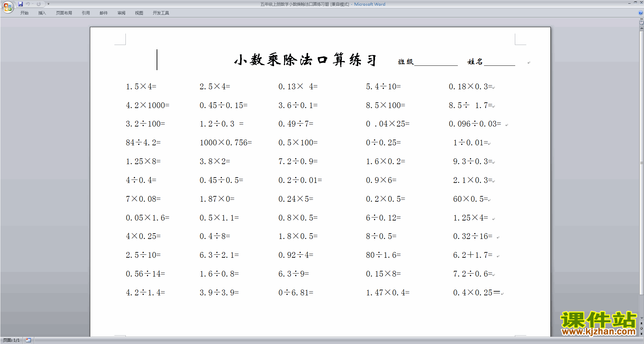Click the Select Browse Object circle button
Screen dimensions: 644x344
[x=641, y=329]
